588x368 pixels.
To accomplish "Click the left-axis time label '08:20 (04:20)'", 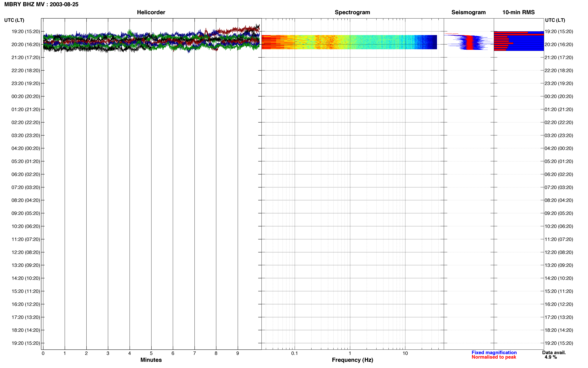I will coord(26,200).
